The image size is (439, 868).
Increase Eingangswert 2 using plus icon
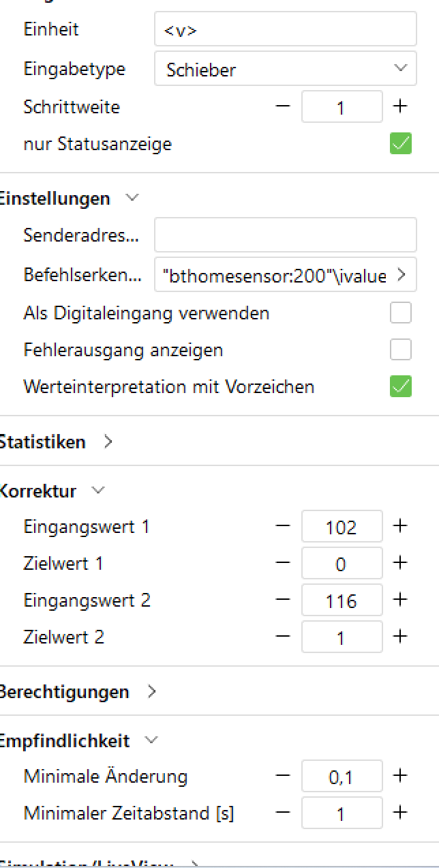400,600
